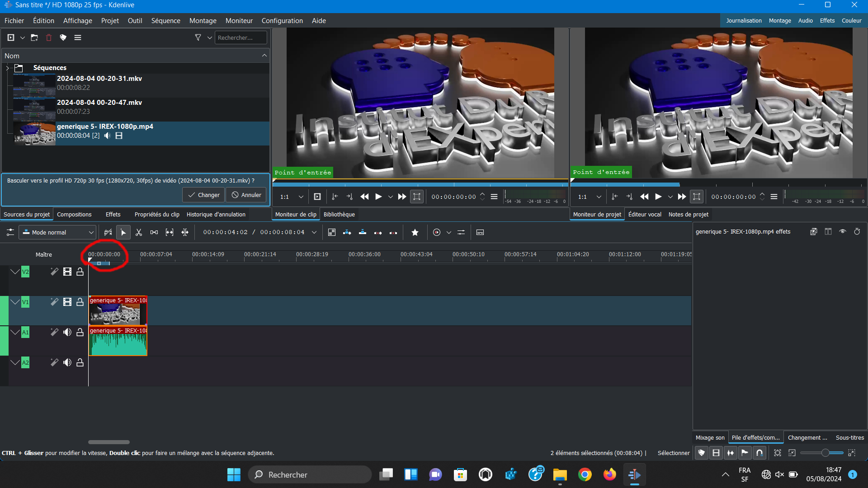Open the Séquence menu
Viewport: 868px width, 488px height.
tap(165, 21)
